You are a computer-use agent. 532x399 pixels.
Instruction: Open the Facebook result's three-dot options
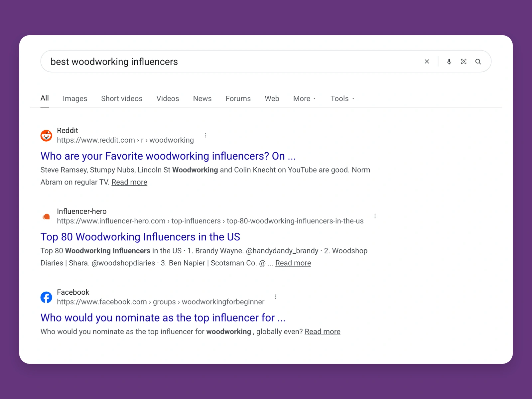coord(276,297)
